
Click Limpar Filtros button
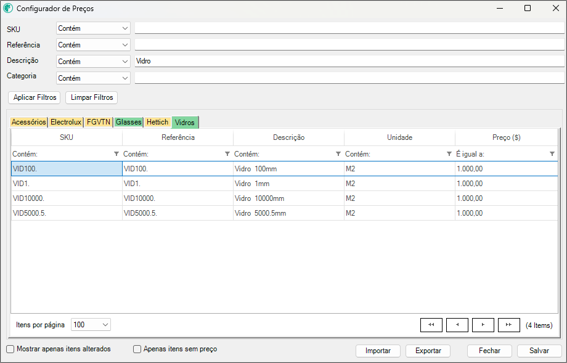[x=91, y=97]
